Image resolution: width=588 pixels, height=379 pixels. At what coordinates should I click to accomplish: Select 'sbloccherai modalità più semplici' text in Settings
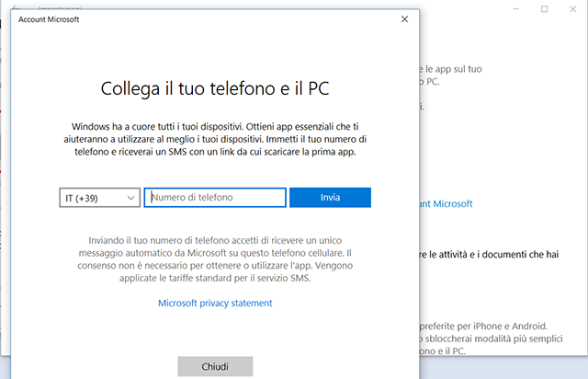[x=494, y=339]
